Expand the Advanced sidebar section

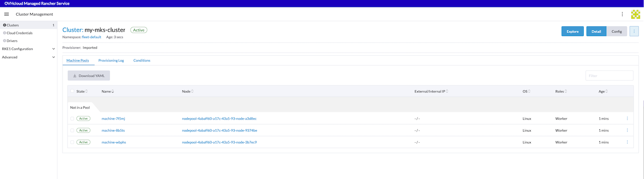click(29, 57)
